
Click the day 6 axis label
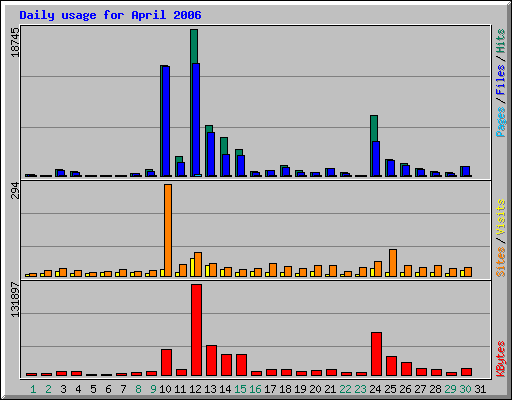(108, 389)
